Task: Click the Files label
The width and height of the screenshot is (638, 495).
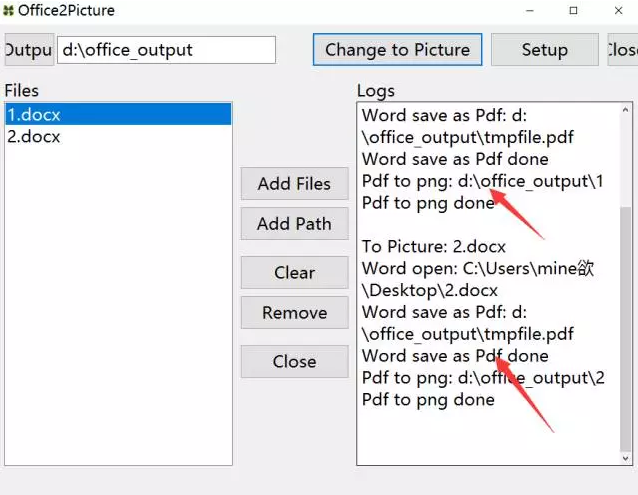Action: [22, 90]
